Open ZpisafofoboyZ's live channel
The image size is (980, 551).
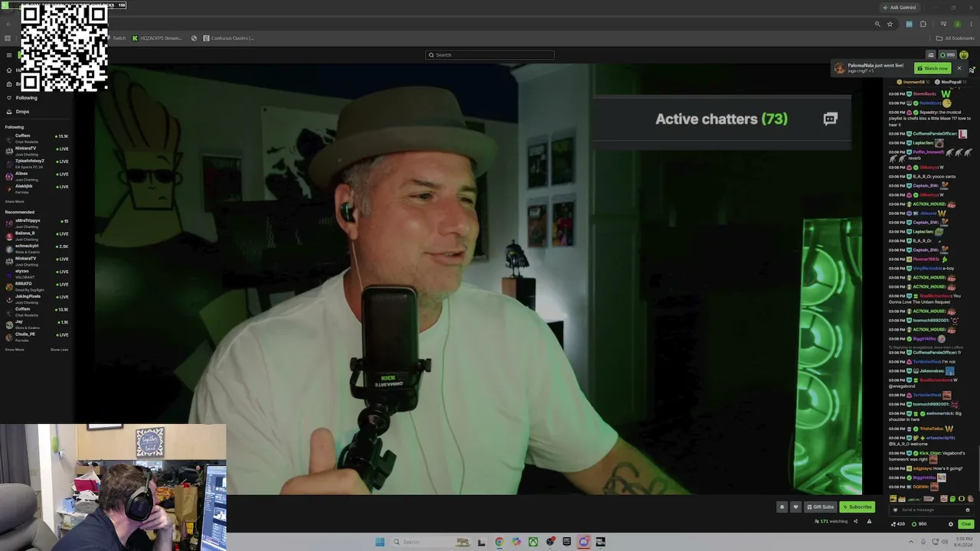pyautogui.click(x=37, y=163)
